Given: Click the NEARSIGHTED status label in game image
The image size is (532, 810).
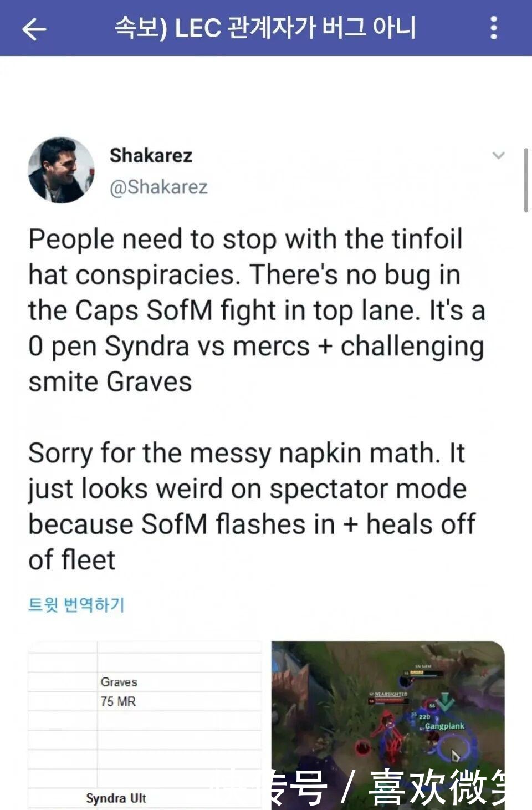Looking at the screenshot, I should pos(390,694).
